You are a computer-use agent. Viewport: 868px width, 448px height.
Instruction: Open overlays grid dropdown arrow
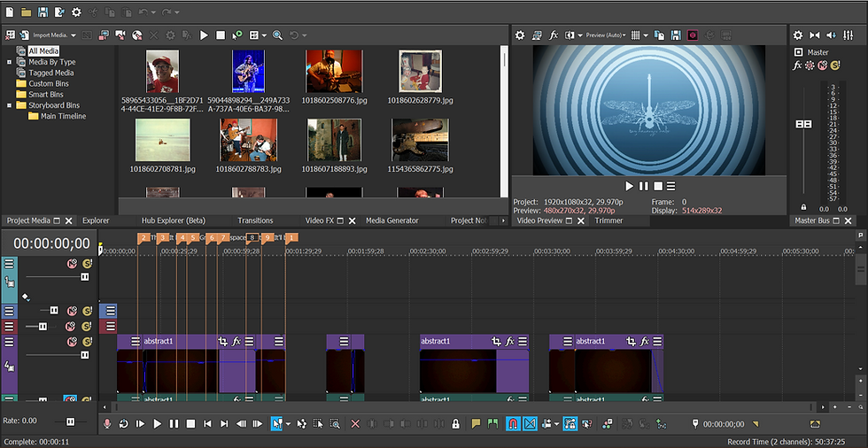(x=646, y=35)
